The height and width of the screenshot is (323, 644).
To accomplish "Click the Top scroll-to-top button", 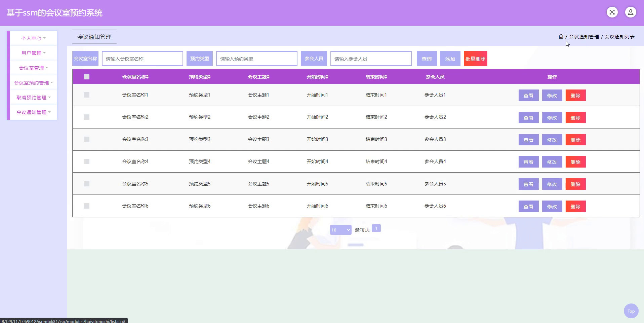I will (631, 311).
